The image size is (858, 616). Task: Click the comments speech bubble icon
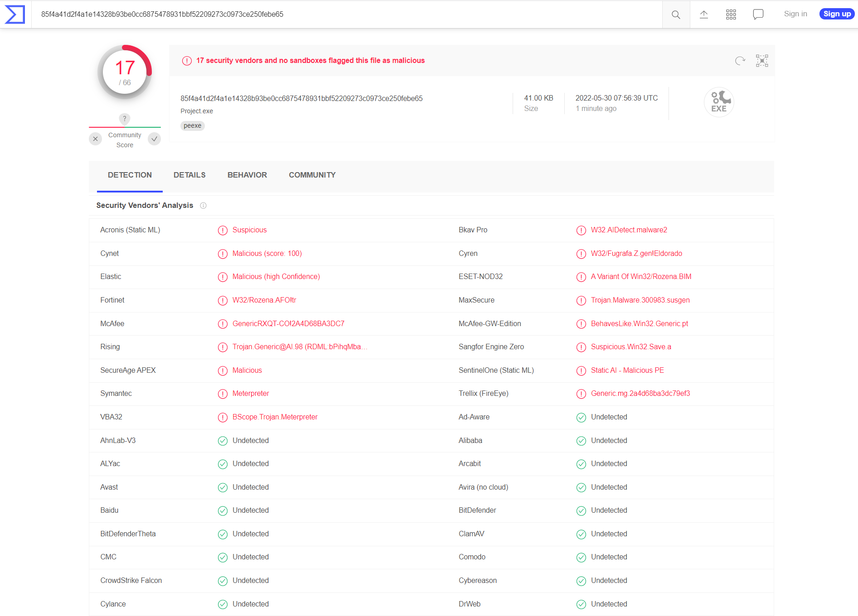click(x=758, y=14)
